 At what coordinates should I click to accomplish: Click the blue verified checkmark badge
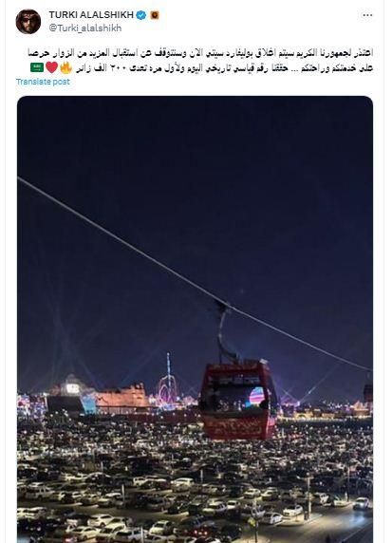(x=140, y=15)
